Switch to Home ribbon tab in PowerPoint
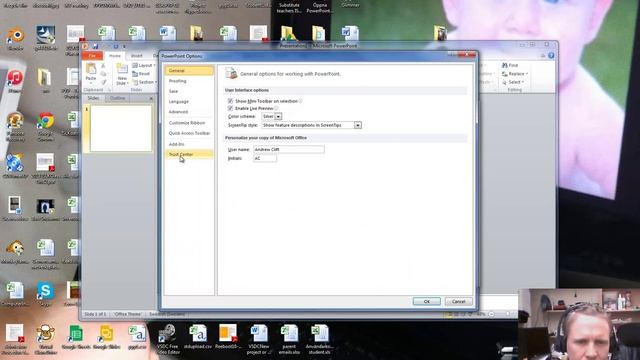This screenshot has height=360, width=640. tap(115, 56)
